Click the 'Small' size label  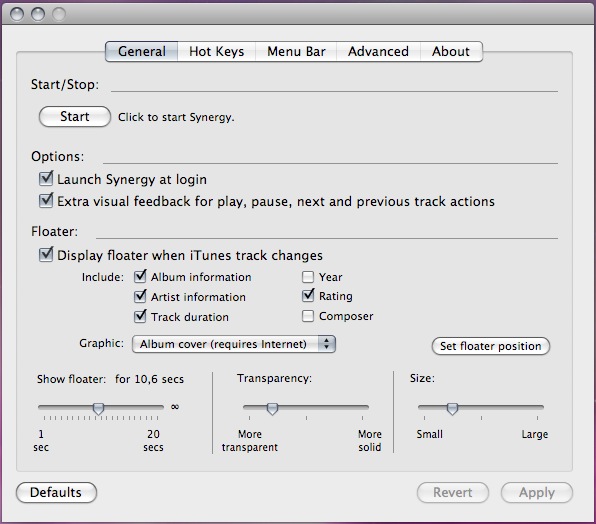point(430,434)
